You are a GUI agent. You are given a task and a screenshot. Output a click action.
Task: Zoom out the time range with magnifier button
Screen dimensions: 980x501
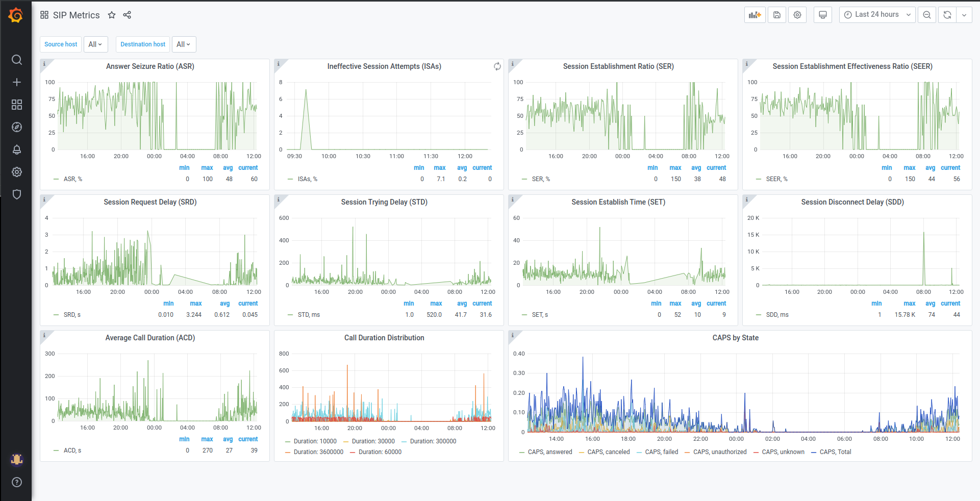click(926, 15)
